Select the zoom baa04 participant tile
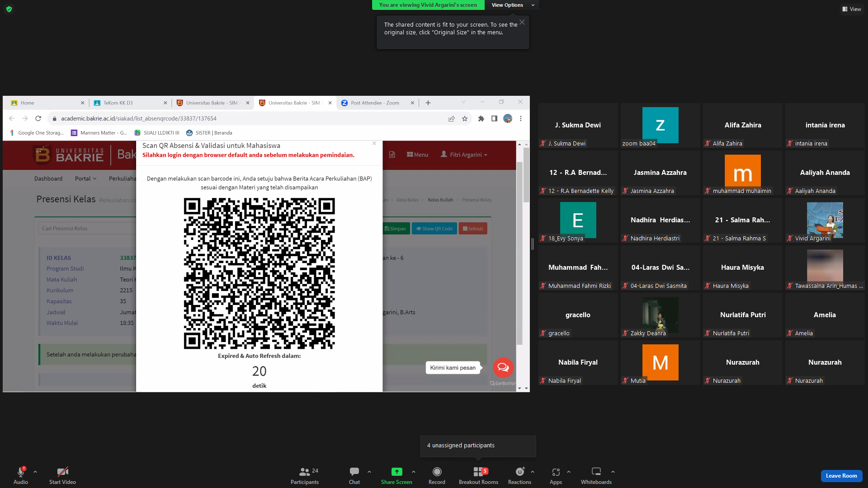The height and width of the screenshot is (488, 868). click(x=660, y=125)
